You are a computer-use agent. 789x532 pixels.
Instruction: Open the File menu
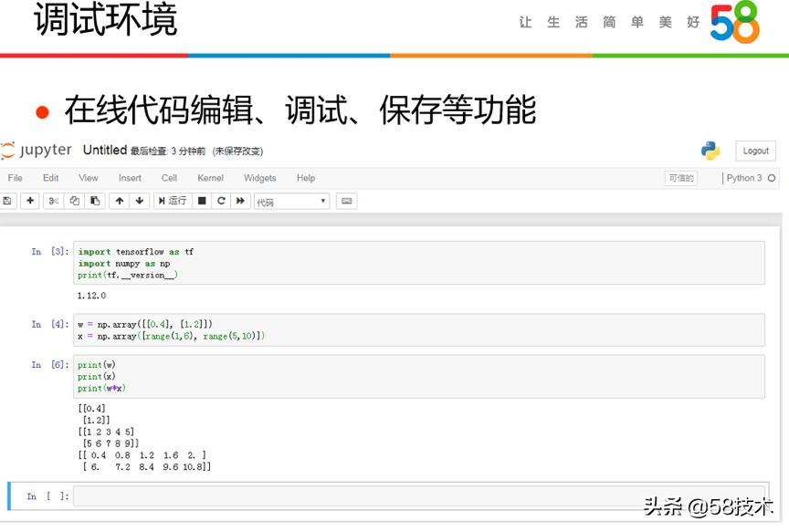pyautogui.click(x=16, y=178)
